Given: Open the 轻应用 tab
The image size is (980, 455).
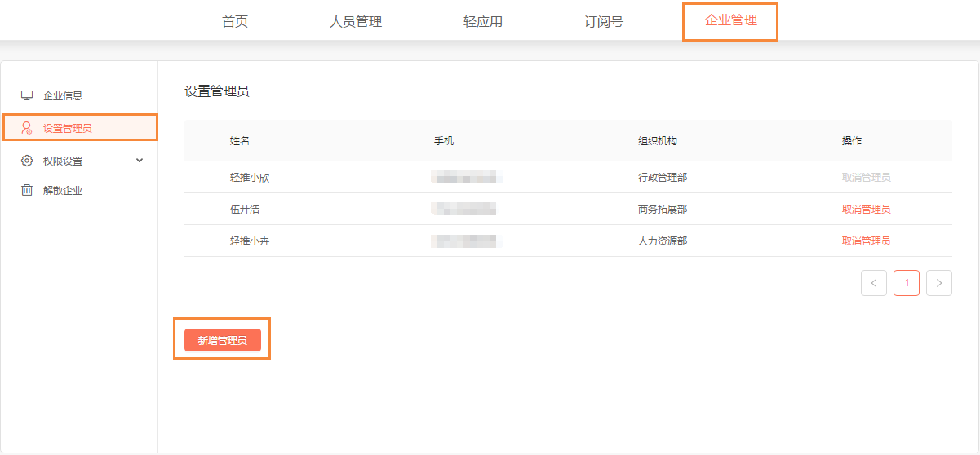Looking at the screenshot, I should [483, 21].
